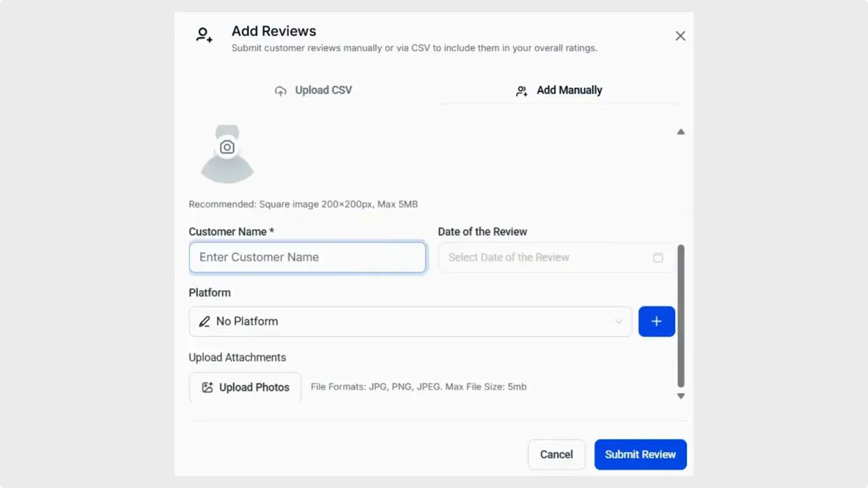Viewport: 868px width, 488px height.
Task: Click the Upload Photos button
Action: pyautogui.click(x=245, y=387)
